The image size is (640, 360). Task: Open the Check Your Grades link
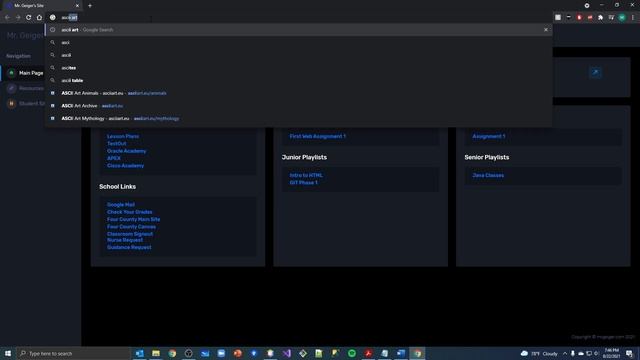[x=129, y=212]
